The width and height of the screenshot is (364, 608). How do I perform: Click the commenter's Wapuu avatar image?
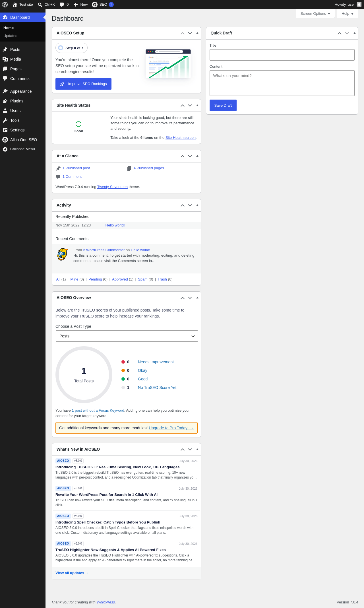tap(63, 254)
